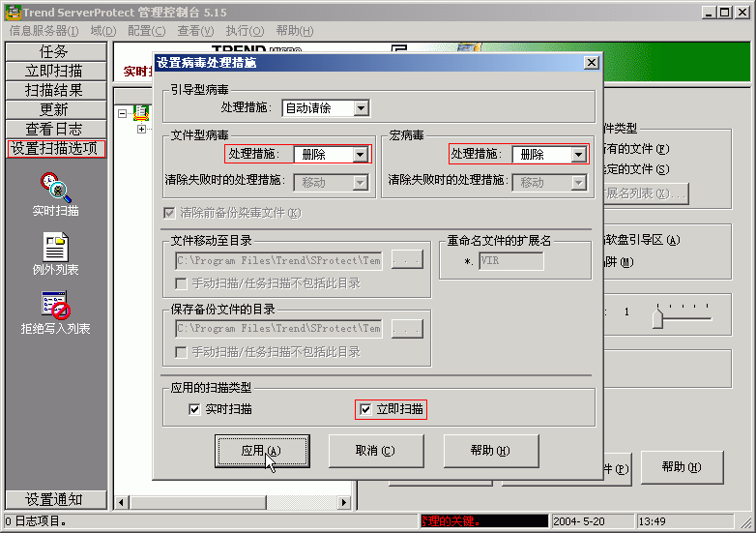Open the 文件型病毒 处理措施 dropdown
Viewport: 756px width, 533px height.
coord(361,154)
